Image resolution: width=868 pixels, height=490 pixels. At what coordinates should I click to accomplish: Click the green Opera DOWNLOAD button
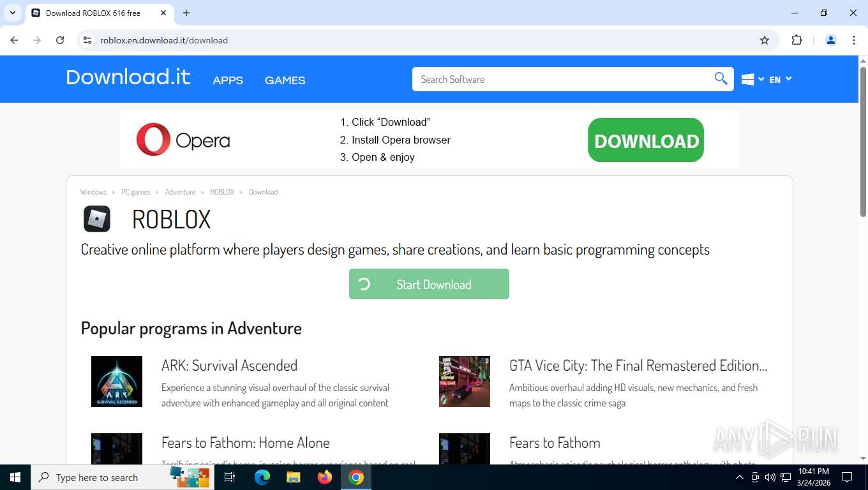pos(646,140)
